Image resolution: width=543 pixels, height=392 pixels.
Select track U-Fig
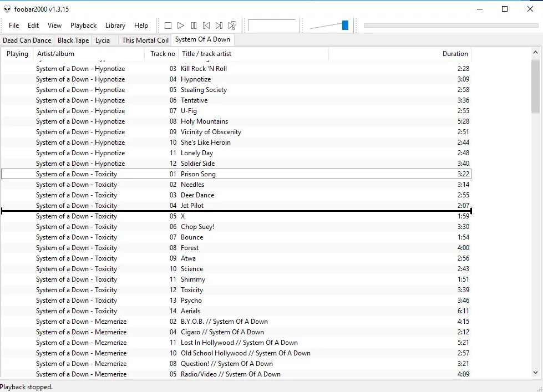pos(236,111)
